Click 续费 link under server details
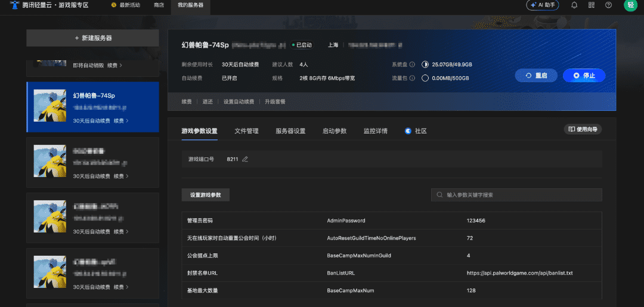Viewport: 644px width, 307px height. [x=187, y=102]
